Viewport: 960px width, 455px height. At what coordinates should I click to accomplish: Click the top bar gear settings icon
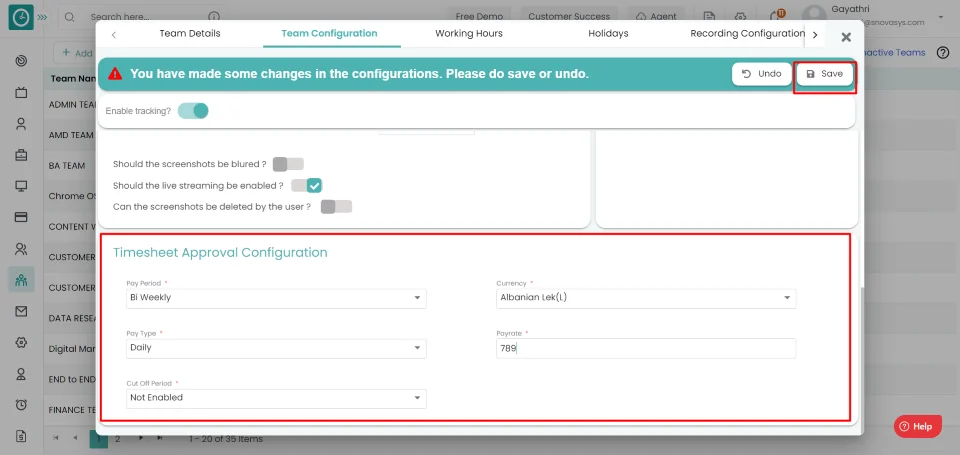pyautogui.click(x=740, y=17)
